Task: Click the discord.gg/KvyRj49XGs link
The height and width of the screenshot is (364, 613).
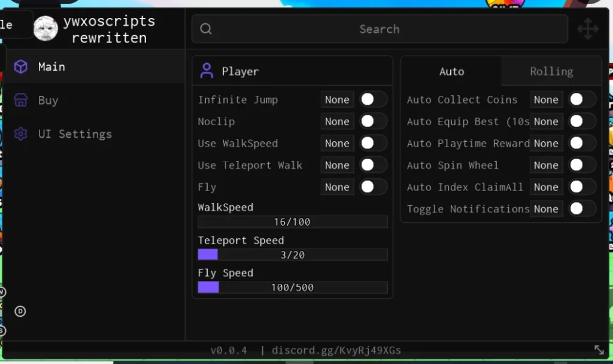Action: tap(336, 350)
